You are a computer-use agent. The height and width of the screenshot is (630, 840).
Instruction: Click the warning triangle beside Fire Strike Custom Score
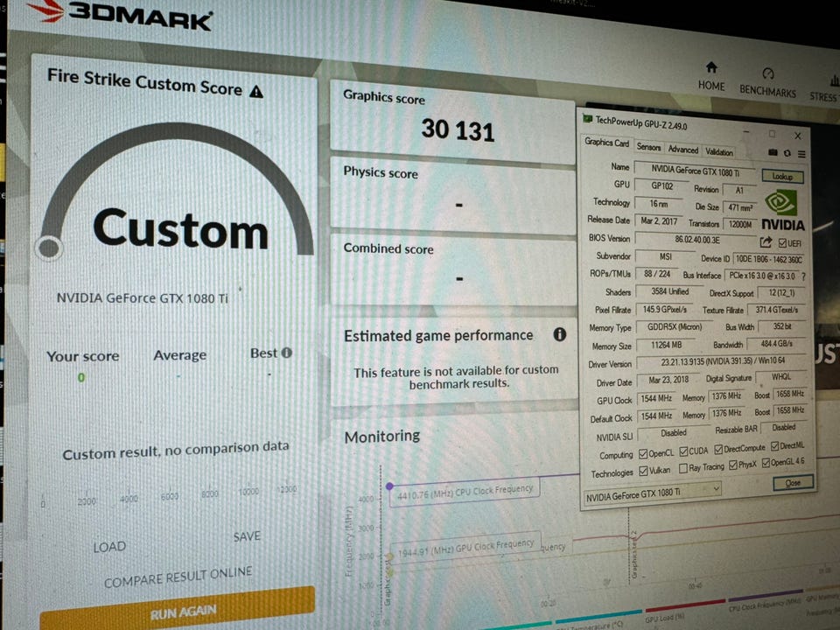[x=256, y=92]
